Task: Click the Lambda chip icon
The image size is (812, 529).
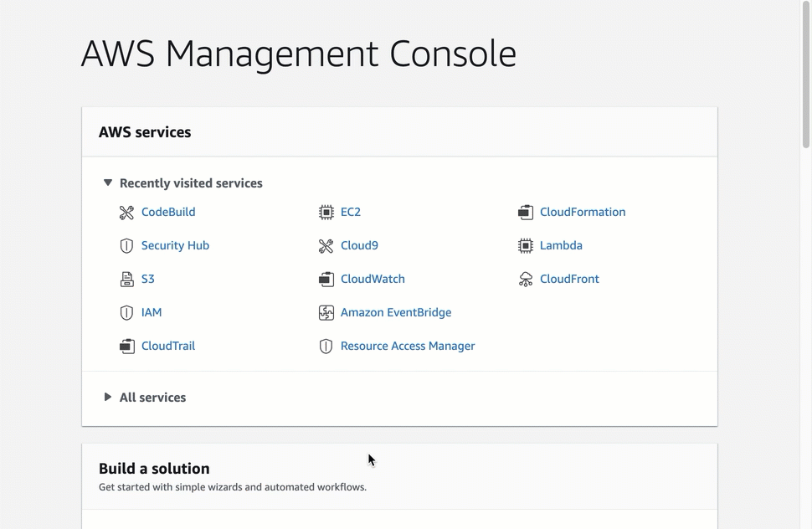Action: point(525,246)
